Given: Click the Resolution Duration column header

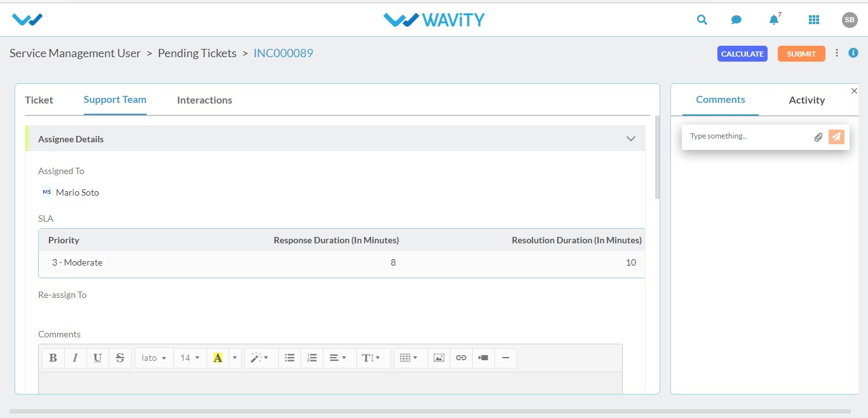Looking at the screenshot, I should coord(577,240).
